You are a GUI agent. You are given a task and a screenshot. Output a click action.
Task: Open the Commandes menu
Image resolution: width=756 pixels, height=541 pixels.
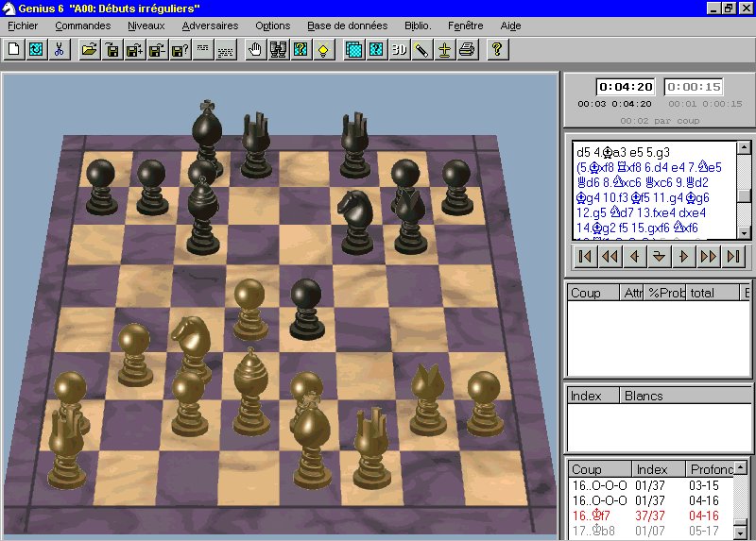tap(83, 25)
